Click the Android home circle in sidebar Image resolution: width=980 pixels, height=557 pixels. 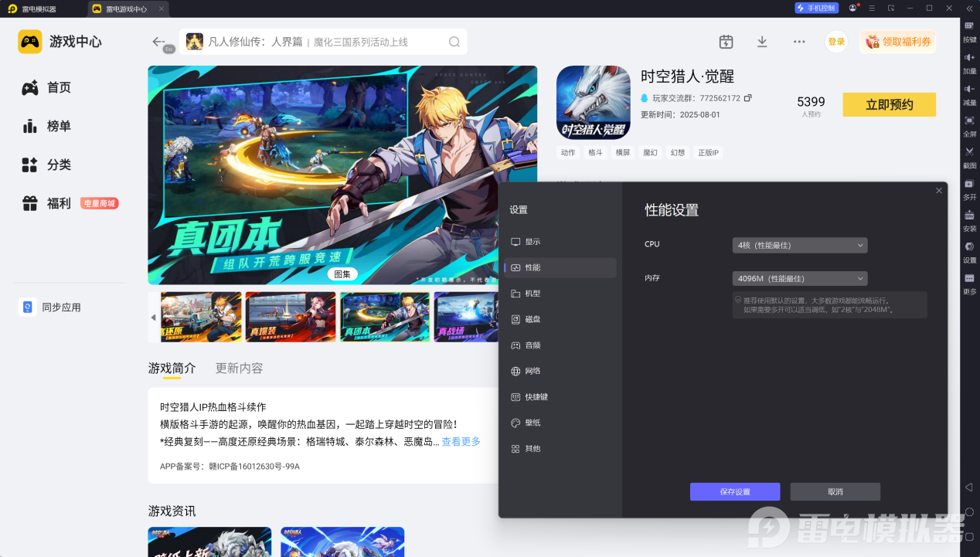pos(969,511)
